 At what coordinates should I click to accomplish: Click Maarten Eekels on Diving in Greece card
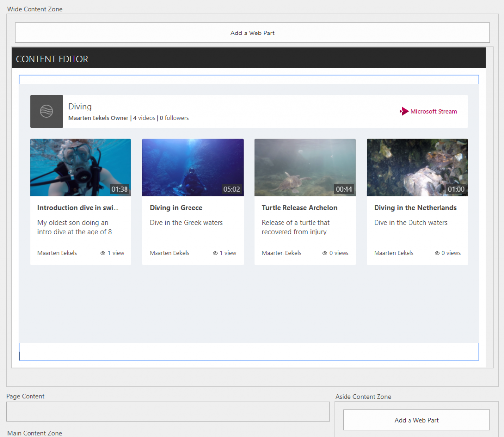tap(169, 253)
